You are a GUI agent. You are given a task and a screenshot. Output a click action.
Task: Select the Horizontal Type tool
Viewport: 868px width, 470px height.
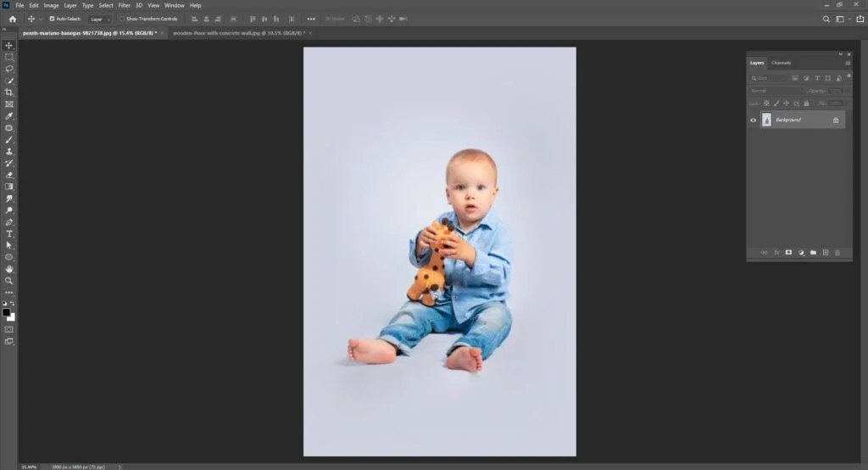click(x=8, y=234)
